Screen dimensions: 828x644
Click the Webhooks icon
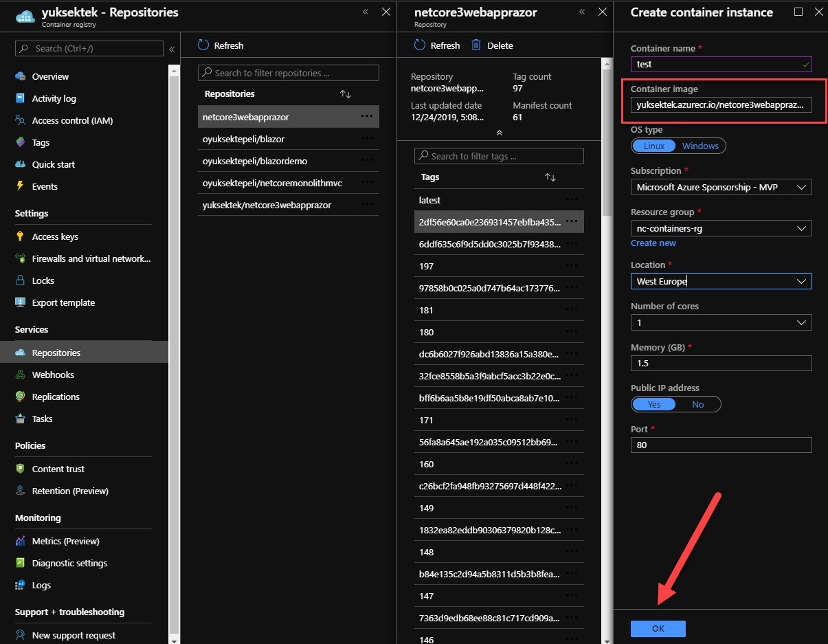coord(20,375)
